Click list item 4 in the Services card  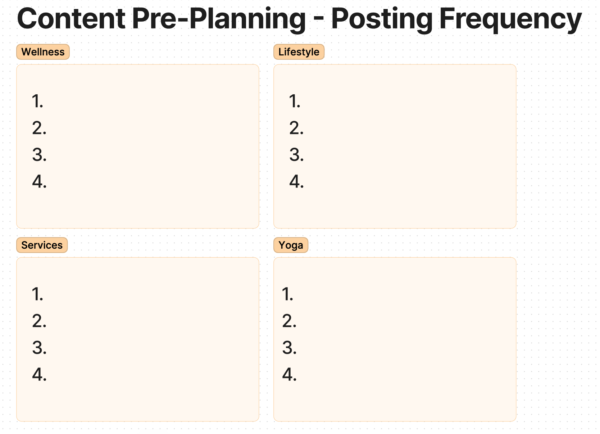[39, 375]
